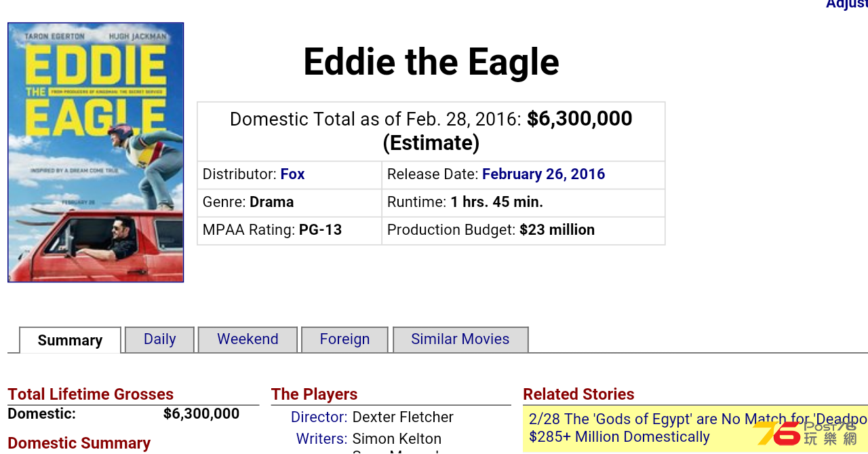The width and height of the screenshot is (868, 454).
Task: Open the Eddie the Eagle poster image
Action: 96,152
